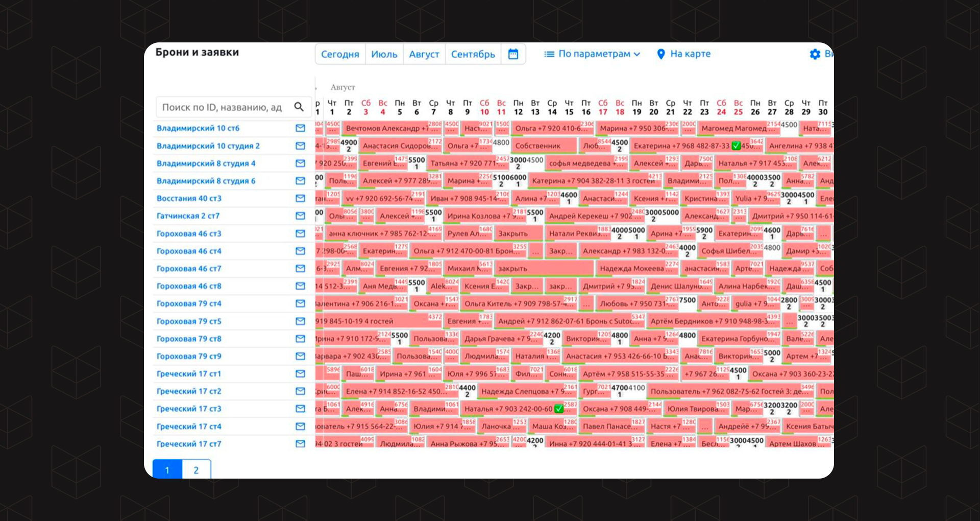Screen dimensions: 980x521
Task: Click the Сегодня button
Action: (x=340, y=54)
